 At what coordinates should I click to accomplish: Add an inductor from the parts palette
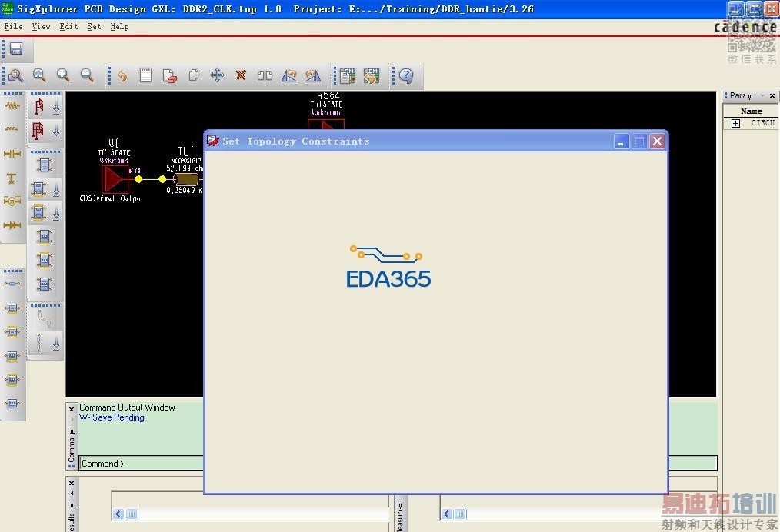pos(12,129)
